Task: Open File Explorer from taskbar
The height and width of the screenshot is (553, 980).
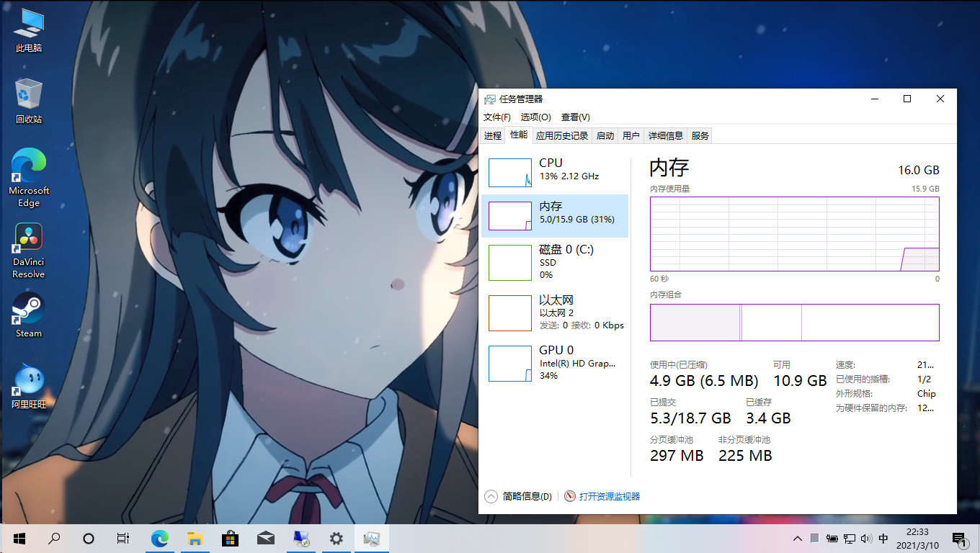Action: click(195, 538)
